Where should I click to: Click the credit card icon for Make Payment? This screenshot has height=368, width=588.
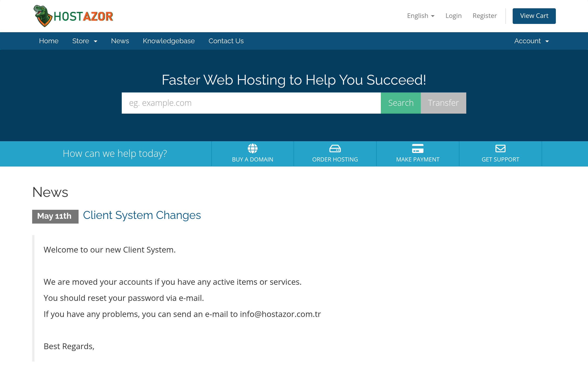point(418,149)
